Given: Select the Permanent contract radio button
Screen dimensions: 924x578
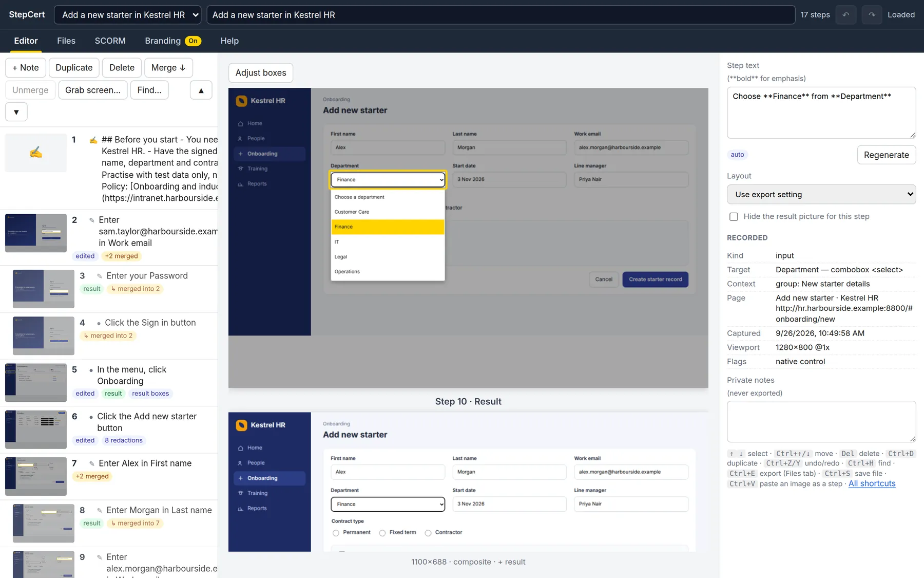Looking at the screenshot, I should pos(336,533).
